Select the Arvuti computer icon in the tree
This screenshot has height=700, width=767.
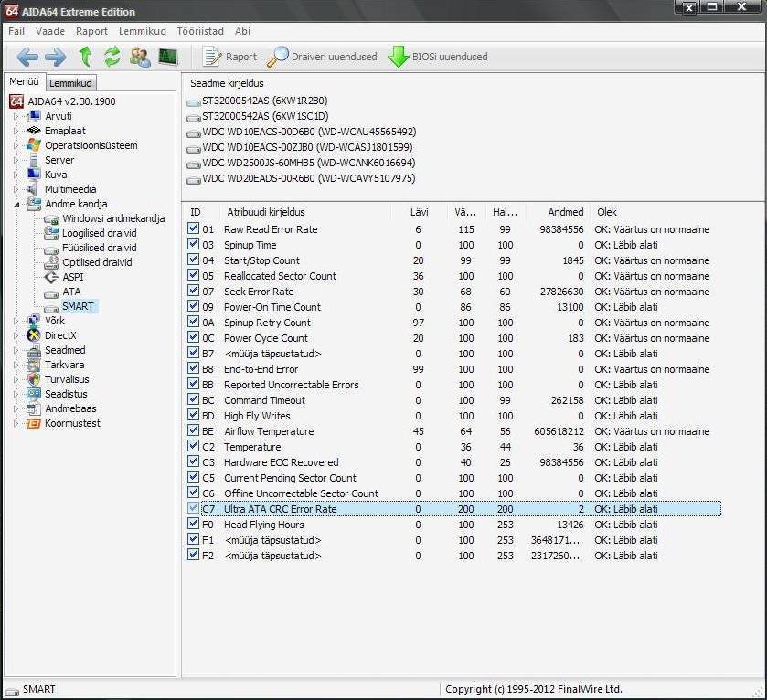point(33,116)
